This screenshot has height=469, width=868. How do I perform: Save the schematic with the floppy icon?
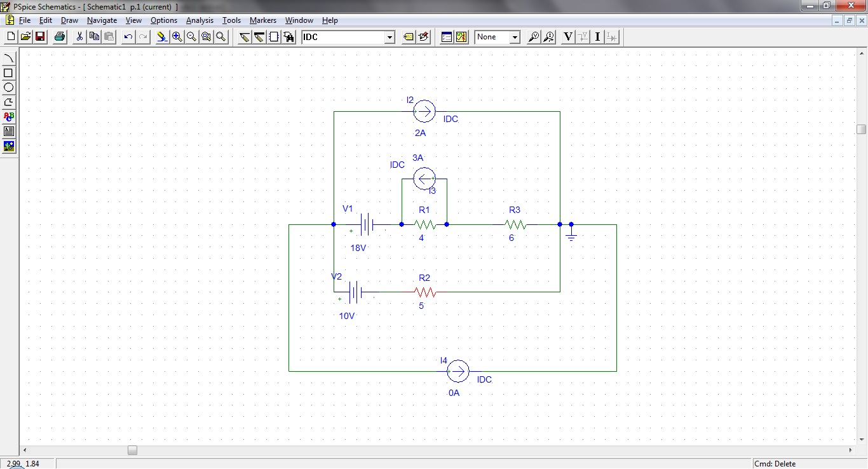point(40,37)
